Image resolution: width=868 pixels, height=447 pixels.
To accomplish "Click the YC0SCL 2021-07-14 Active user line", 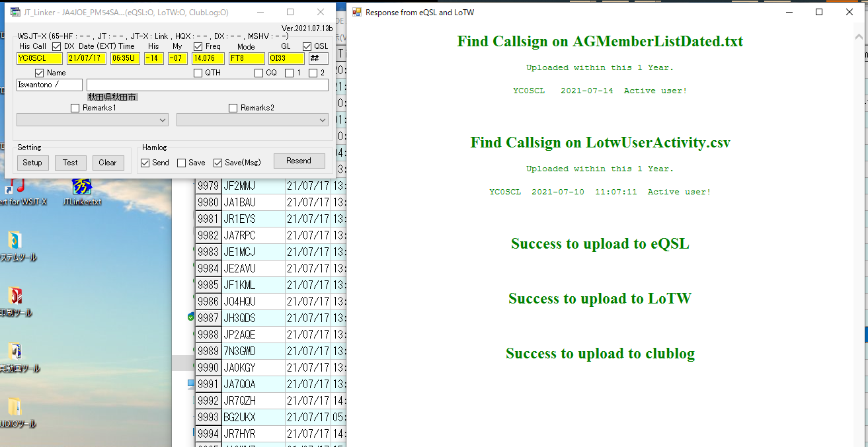I will [600, 91].
